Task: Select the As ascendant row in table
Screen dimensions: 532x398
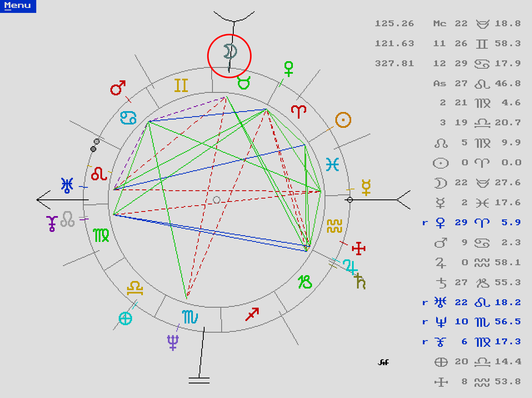Action: point(477,84)
